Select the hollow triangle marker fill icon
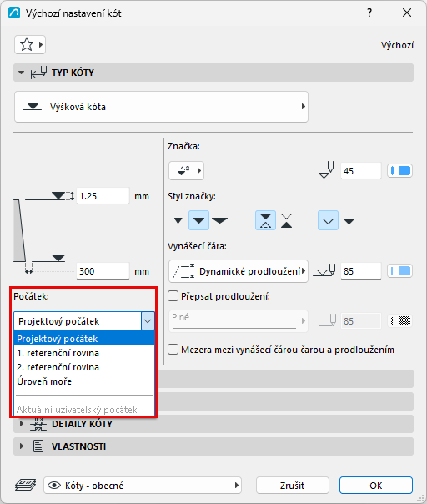 (x=328, y=220)
